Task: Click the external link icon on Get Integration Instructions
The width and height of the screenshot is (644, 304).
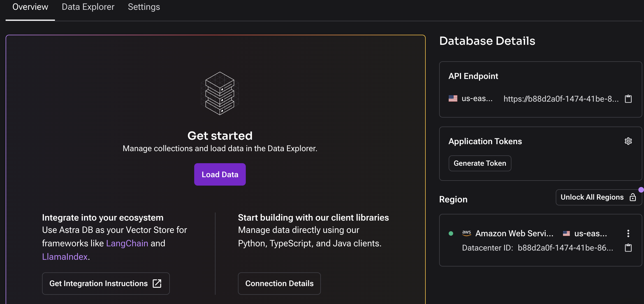Action: point(157,283)
